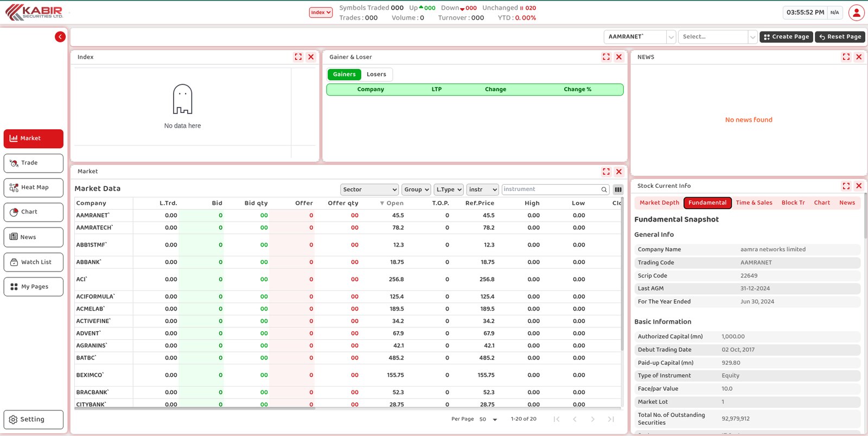This screenshot has width=868, height=436.
Task: Open the instr filter dropdown
Action: pos(483,189)
